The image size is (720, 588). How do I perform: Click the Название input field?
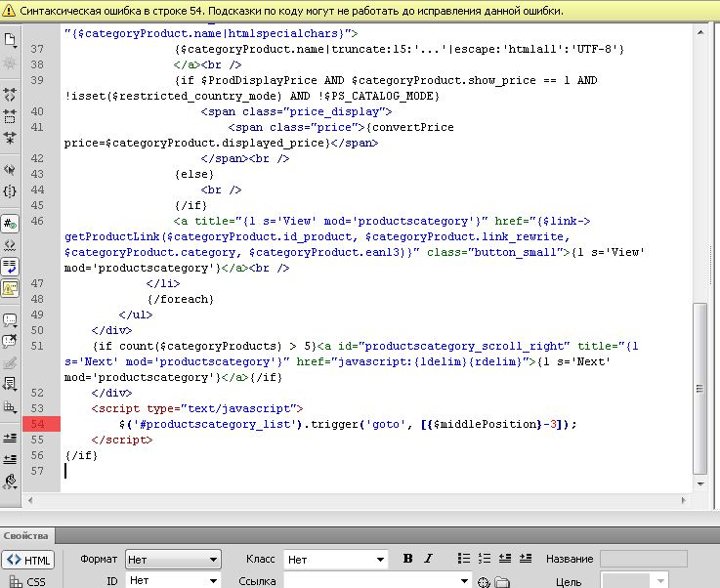pyautogui.click(x=644, y=559)
